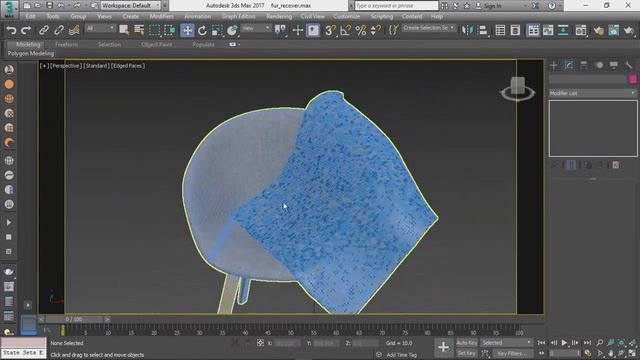This screenshot has height=360, width=640.
Task: Open the Modifiers menu
Action: pos(161,17)
